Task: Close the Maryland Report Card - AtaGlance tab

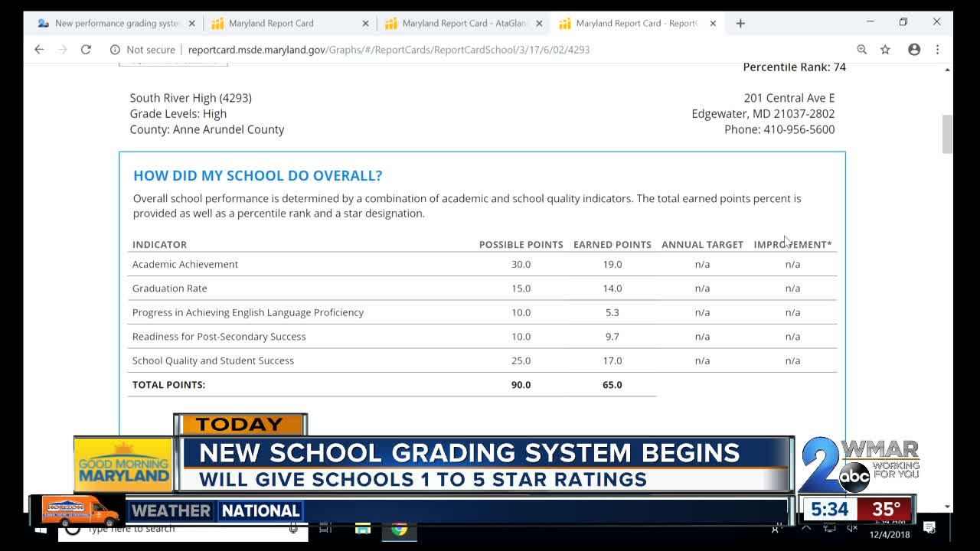Action: point(539,23)
